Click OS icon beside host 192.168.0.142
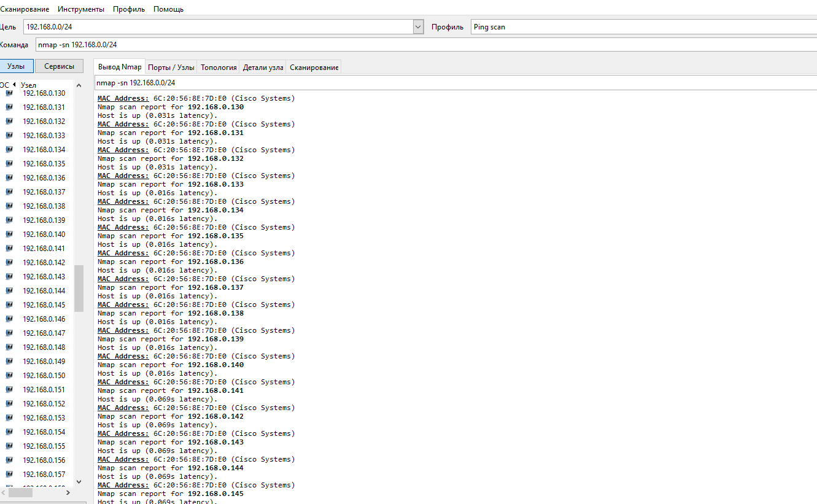The image size is (817, 504). tap(9, 263)
